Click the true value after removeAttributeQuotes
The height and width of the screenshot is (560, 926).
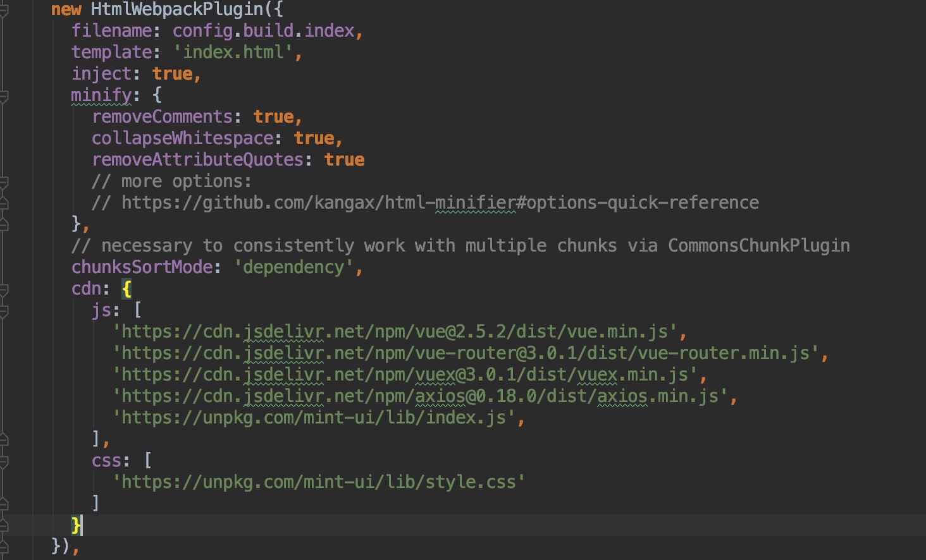[x=344, y=159]
